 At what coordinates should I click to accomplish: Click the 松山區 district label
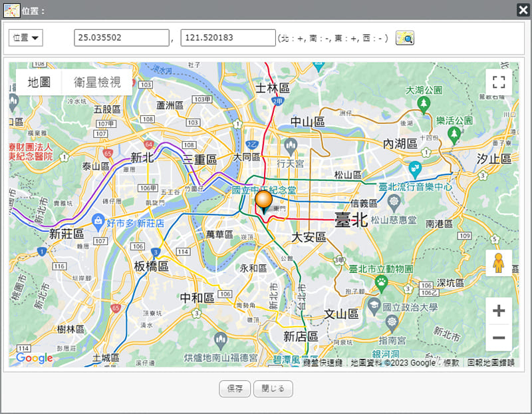point(348,175)
